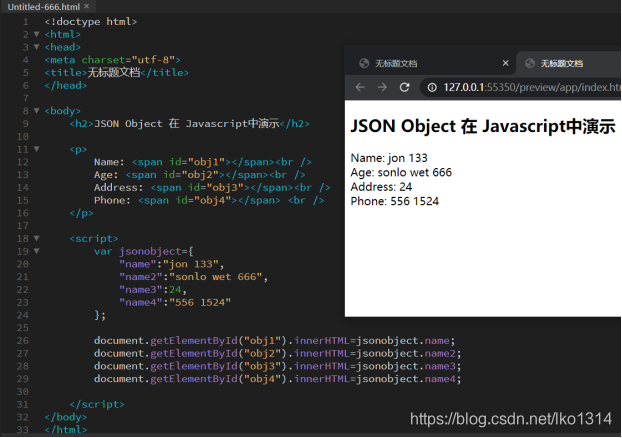Screen dimensions: 622x438
Task: Click the getElementById("obj2") statement on line 27
Action: [278, 353]
